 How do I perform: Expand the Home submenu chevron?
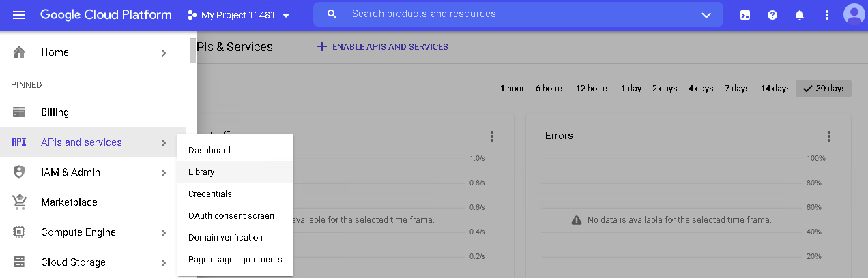(x=164, y=52)
